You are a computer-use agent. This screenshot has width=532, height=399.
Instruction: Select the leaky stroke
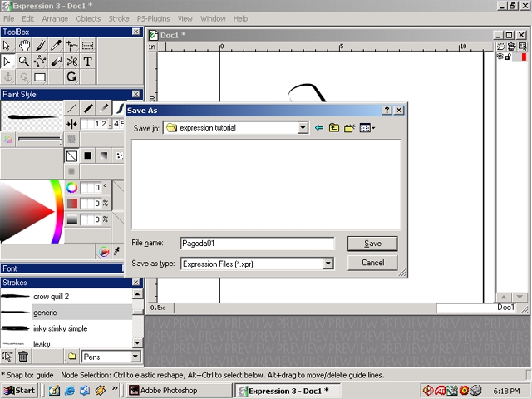point(66,343)
